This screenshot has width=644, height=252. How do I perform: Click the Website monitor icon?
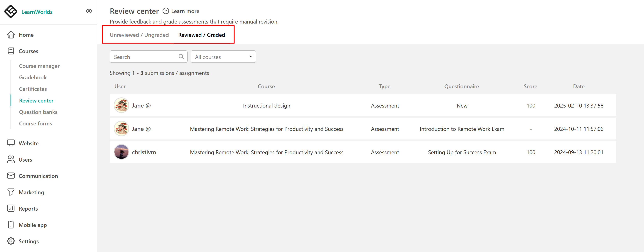[x=11, y=143]
